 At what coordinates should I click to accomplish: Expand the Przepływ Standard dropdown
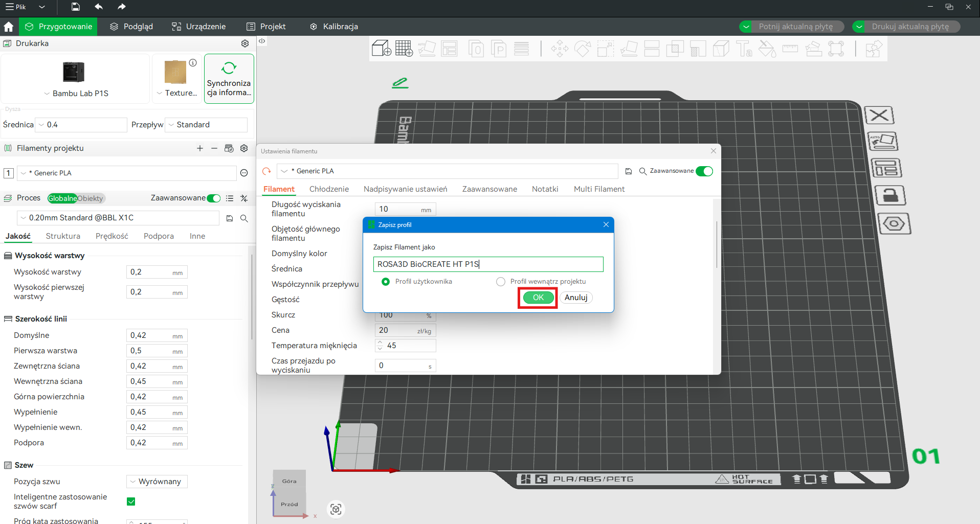click(x=206, y=125)
